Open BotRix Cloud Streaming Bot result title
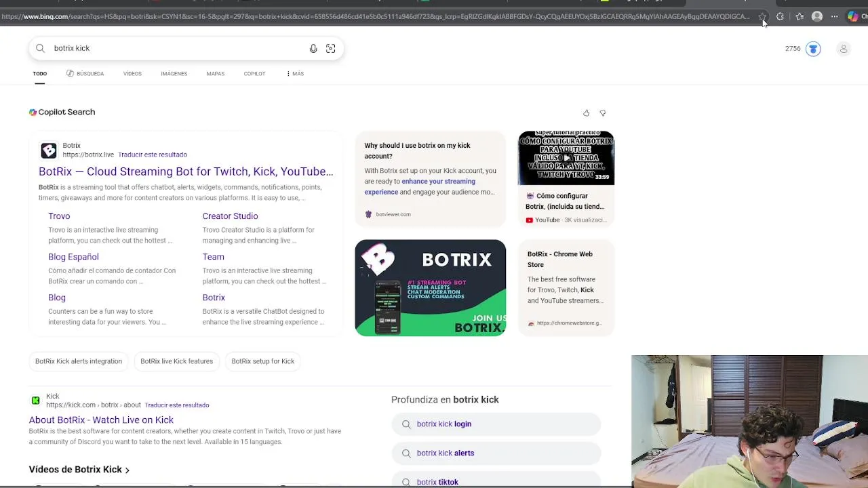The width and height of the screenshot is (868, 488). coord(186,171)
